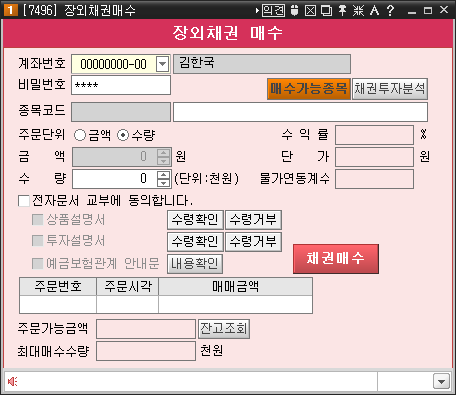This screenshot has width=456, height=395.
Task: Click the 금액 up spinner arrow
Action: [x=163, y=153]
